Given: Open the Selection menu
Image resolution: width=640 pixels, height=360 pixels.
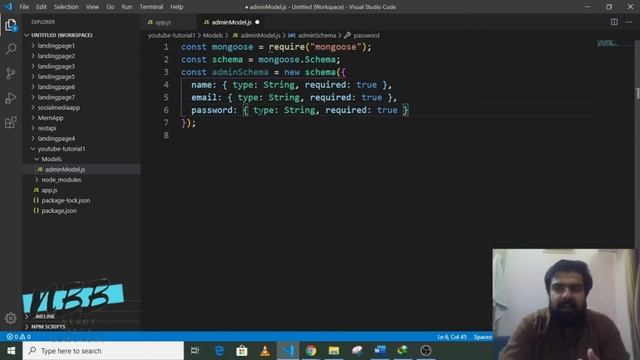Looking at the screenshot, I should tap(66, 7).
